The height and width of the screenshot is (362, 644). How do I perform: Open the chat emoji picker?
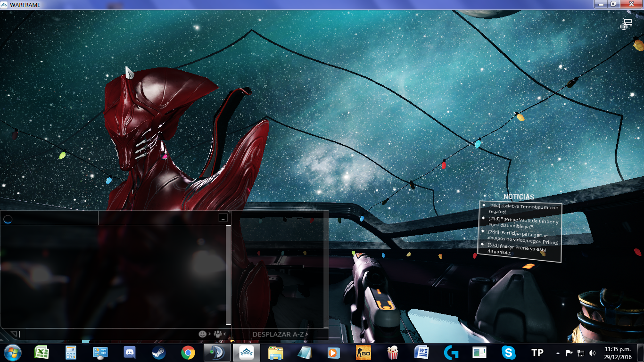tap(203, 334)
